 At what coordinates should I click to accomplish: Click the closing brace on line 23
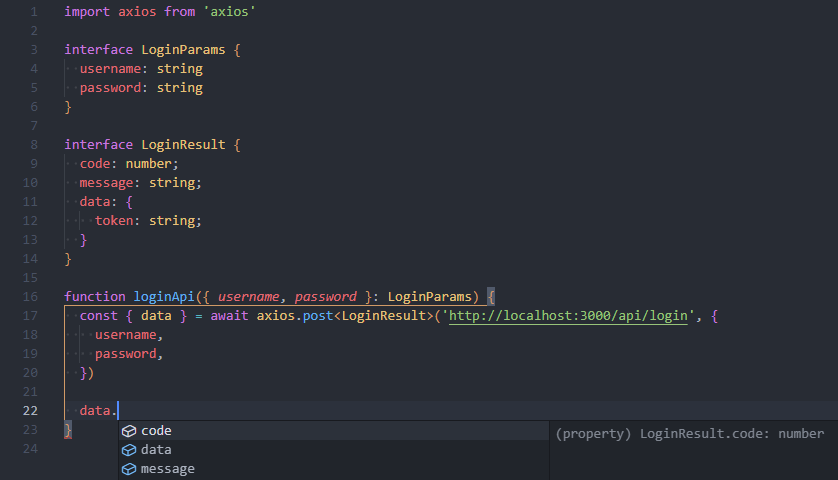tap(68, 430)
